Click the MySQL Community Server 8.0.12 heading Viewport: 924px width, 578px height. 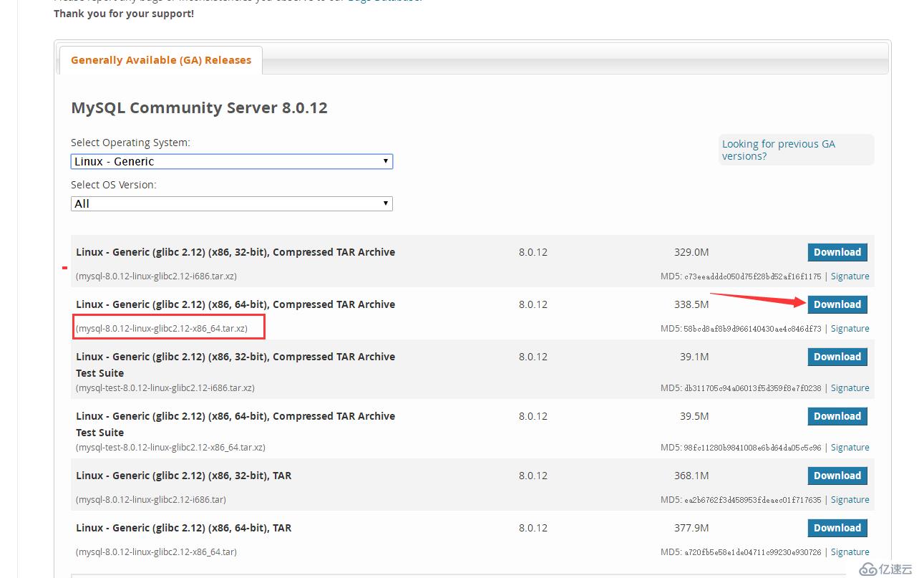[199, 108]
